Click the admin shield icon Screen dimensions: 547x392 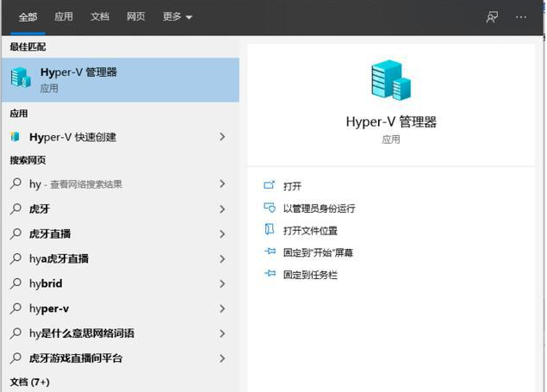pos(270,208)
